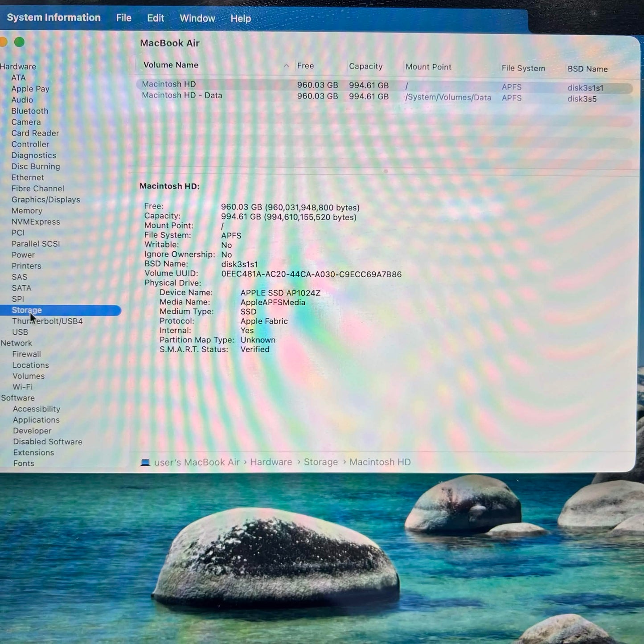
Task: Sort by the BSD Name column header
Action: click(x=587, y=69)
